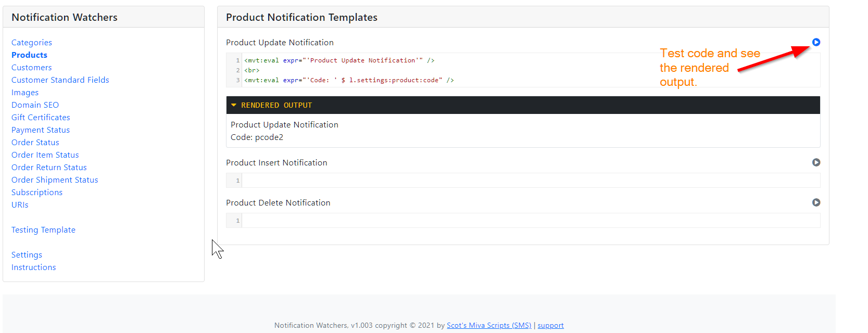Screen dimensions: 868x333
Task: Open the Images watcher section
Action: (x=25, y=93)
